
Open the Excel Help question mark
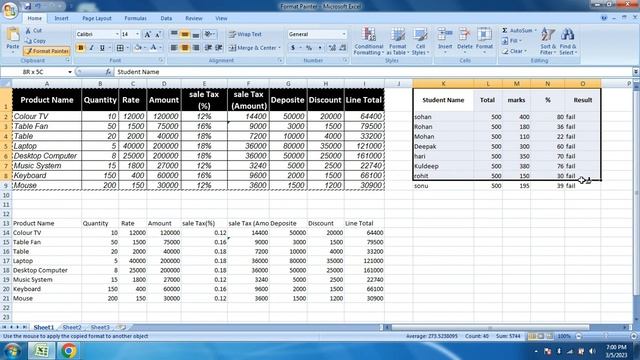(x=604, y=18)
